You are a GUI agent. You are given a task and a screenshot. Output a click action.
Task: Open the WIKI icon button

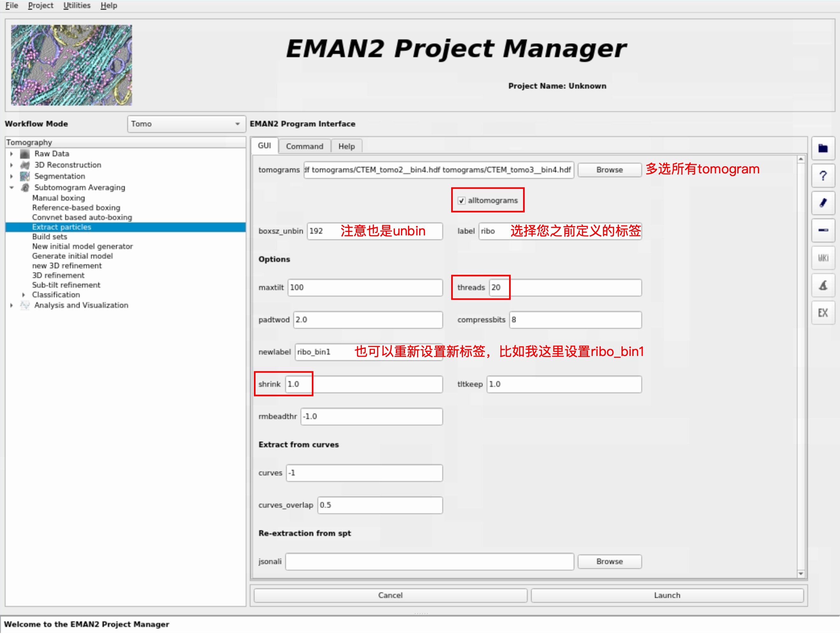click(823, 258)
